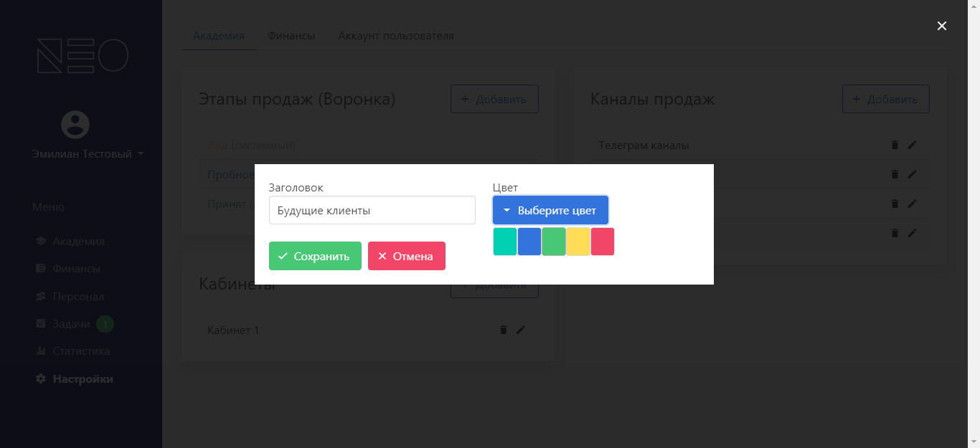Pick the pink-red color swatch
The image size is (980, 448).
[x=603, y=242]
